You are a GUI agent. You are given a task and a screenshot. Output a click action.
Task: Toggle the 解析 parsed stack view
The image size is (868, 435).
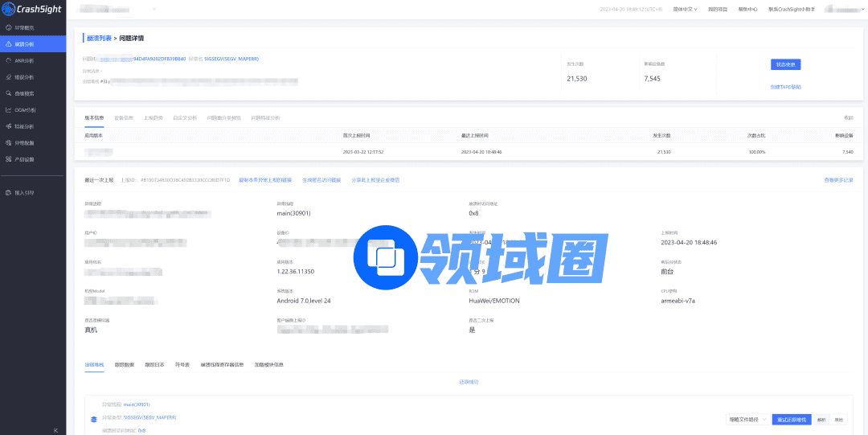click(821, 419)
